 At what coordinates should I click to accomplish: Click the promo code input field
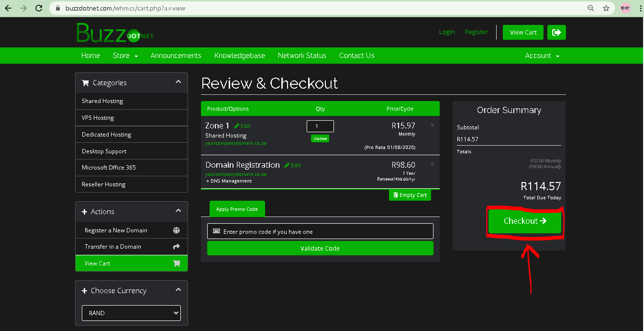320,231
